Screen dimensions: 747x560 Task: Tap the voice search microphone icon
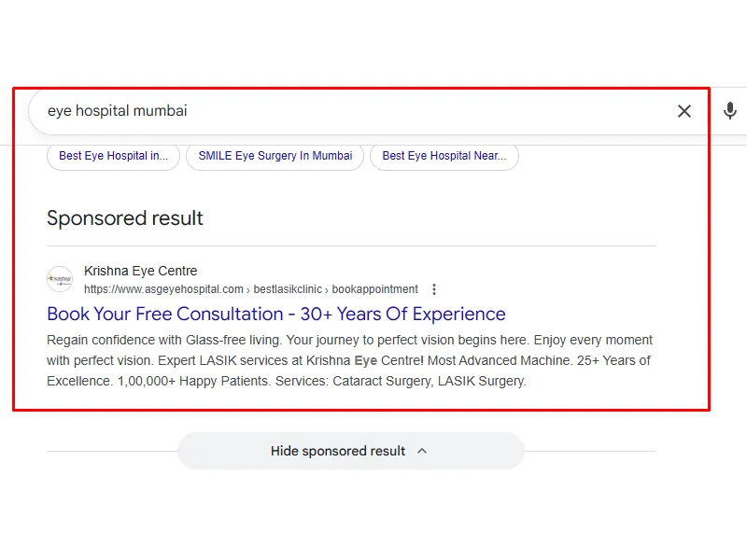point(729,111)
